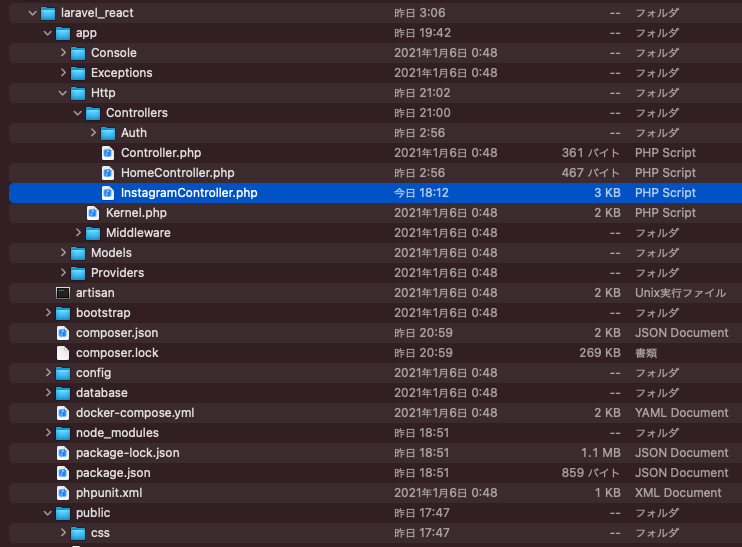Select the InstagramController.php file name
This screenshot has width=742, height=547.
tap(189, 193)
